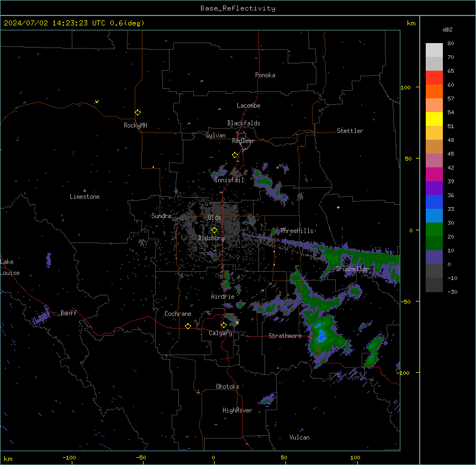Click the Sylvan label on map
The image size is (476, 465).
(215, 135)
